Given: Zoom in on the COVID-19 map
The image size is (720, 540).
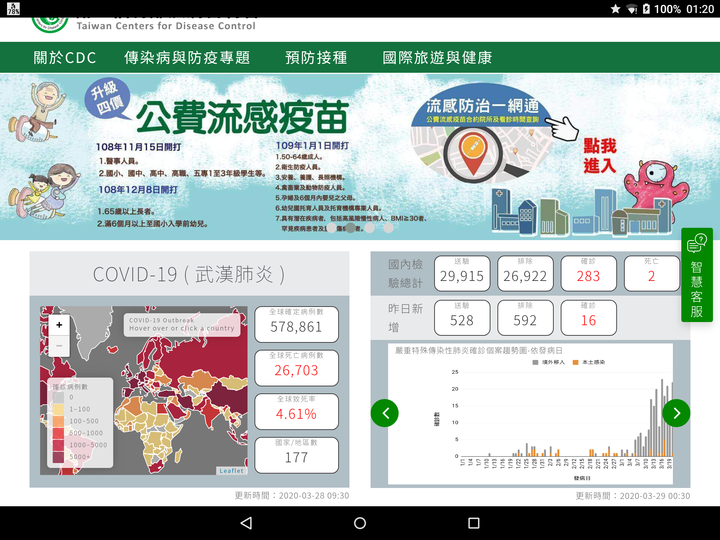Looking at the screenshot, I should (59, 325).
